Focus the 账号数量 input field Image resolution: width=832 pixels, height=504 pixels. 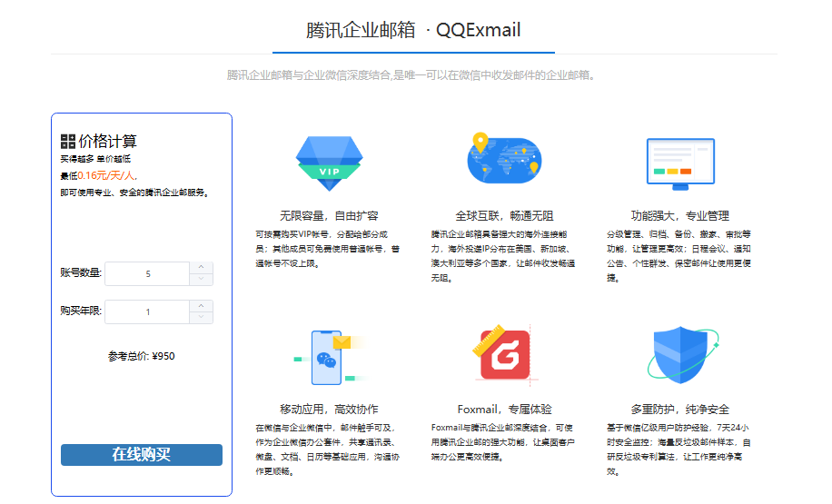pyautogui.click(x=148, y=273)
